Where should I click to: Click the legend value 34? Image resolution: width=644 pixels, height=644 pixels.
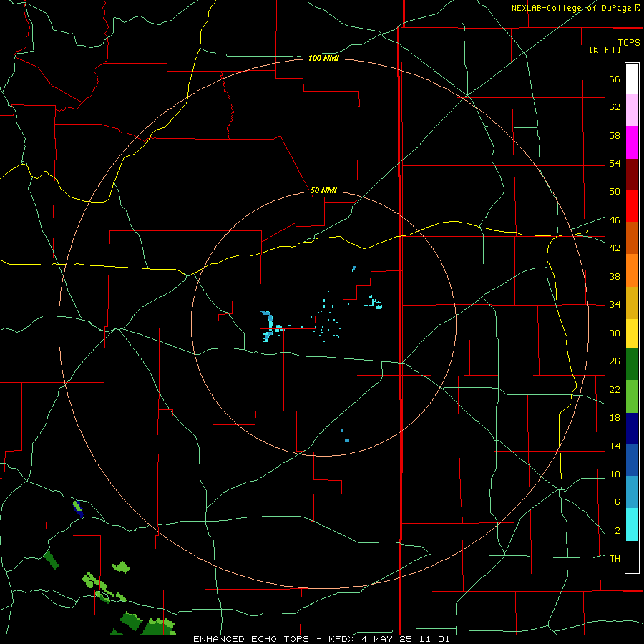[615, 304]
